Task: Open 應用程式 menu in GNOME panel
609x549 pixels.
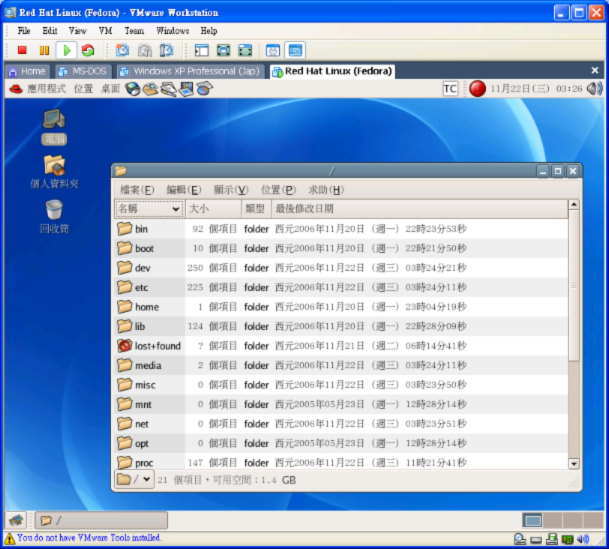Action: tap(46, 89)
